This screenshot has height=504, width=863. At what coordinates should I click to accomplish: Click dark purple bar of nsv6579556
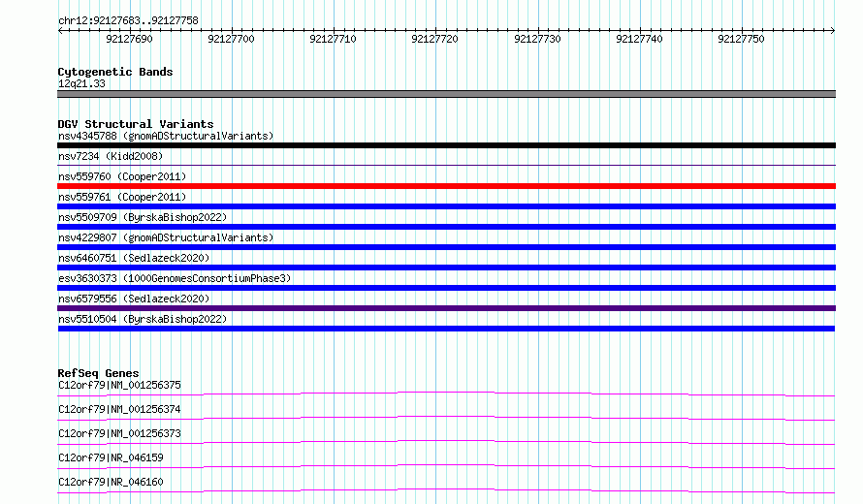tap(446, 308)
